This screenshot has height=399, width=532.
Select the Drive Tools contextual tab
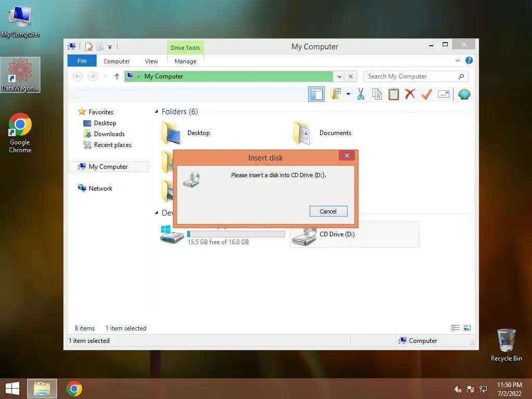[185, 48]
